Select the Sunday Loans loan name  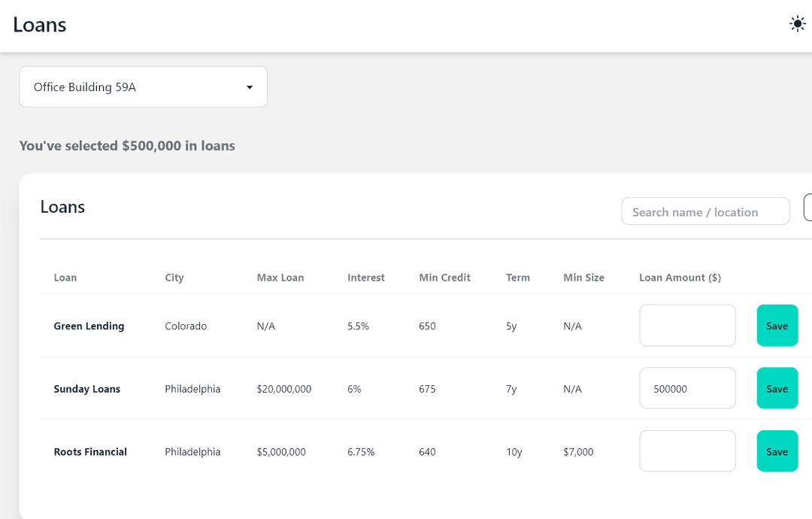click(87, 390)
